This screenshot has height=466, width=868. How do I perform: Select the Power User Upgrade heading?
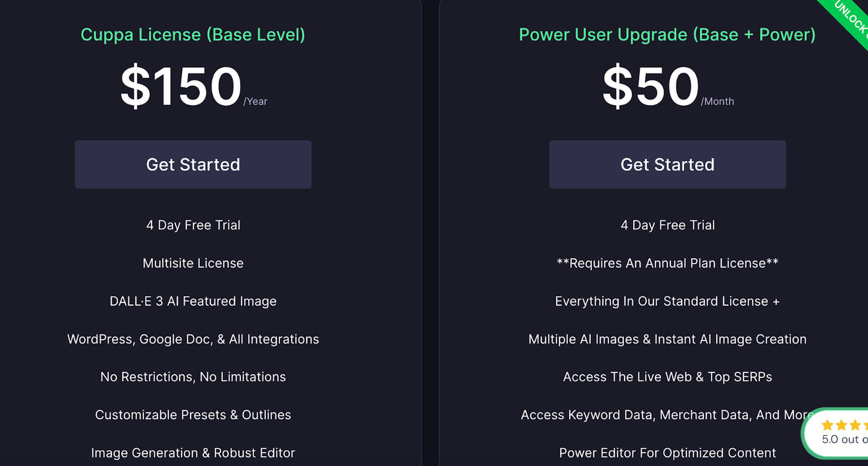pyautogui.click(x=667, y=35)
